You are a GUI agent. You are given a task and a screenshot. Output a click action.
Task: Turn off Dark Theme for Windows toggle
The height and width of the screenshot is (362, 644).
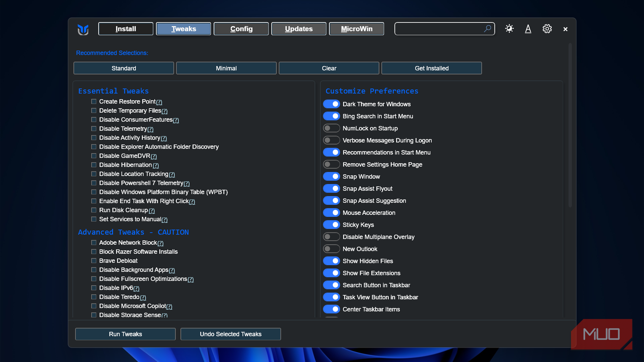pyautogui.click(x=331, y=104)
